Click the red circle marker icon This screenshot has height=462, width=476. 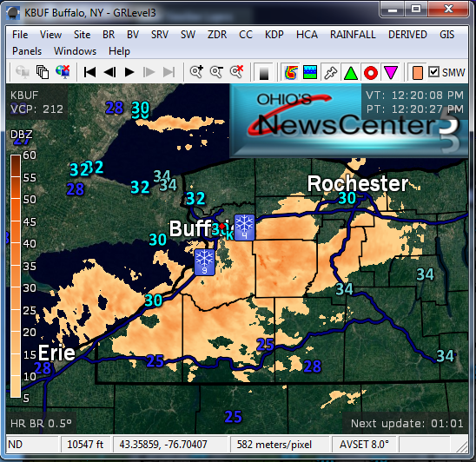(x=371, y=73)
